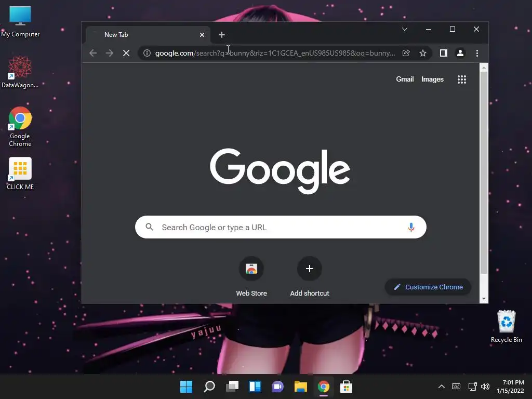Screen dimensions: 532x399
Task: Click the Chrome vertical scrollbar thumb
Action: 484,172
